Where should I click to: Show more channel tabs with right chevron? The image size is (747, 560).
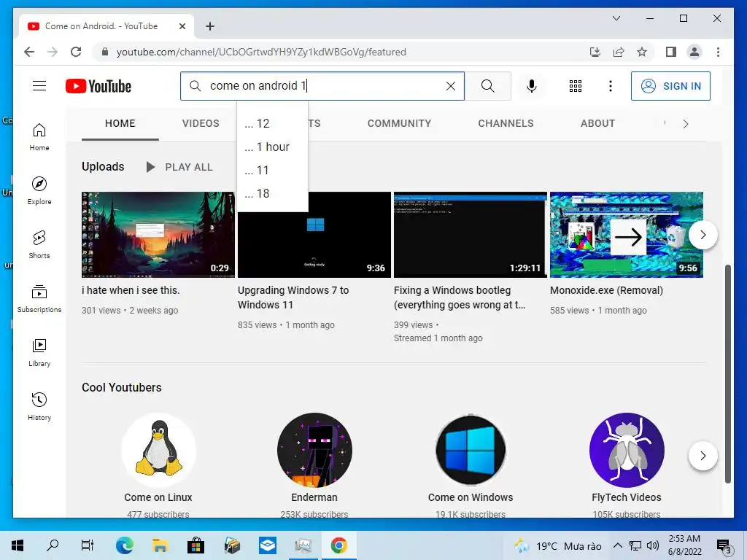point(686,124)
